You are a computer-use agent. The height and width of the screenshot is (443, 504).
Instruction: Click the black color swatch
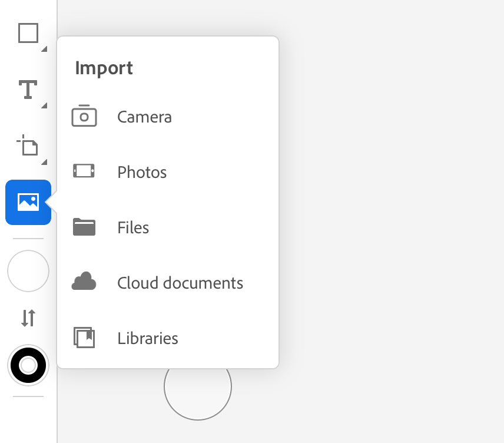pyautogui.click(x=28, y=365)
